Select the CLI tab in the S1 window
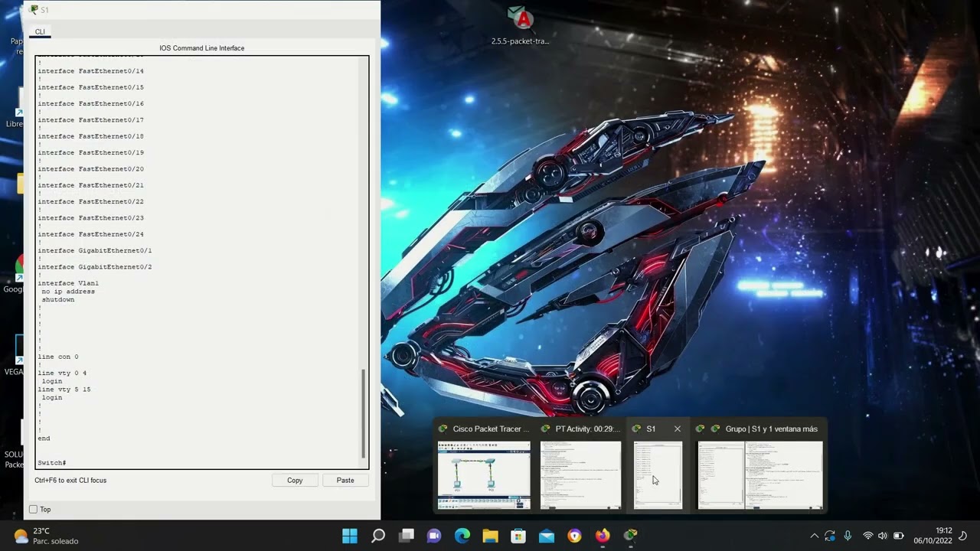Screen dimensions: 980x551 pyautogui.click(x=40, y=31)
